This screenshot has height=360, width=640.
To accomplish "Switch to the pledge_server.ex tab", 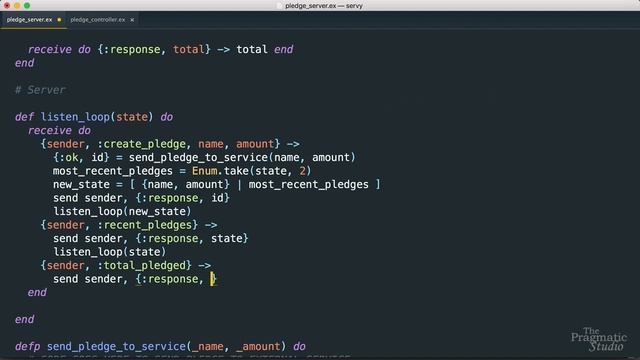I will [x=29, y=20].
